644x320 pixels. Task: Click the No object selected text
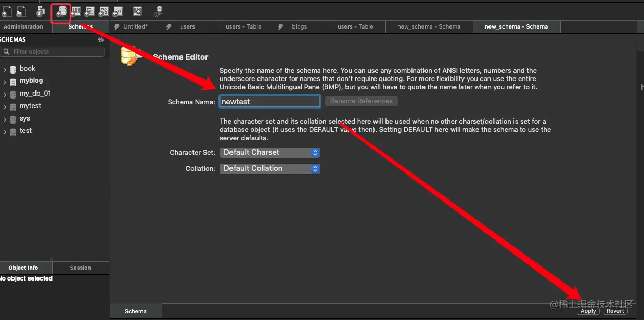pyautogui.click(x=26, y=278)
